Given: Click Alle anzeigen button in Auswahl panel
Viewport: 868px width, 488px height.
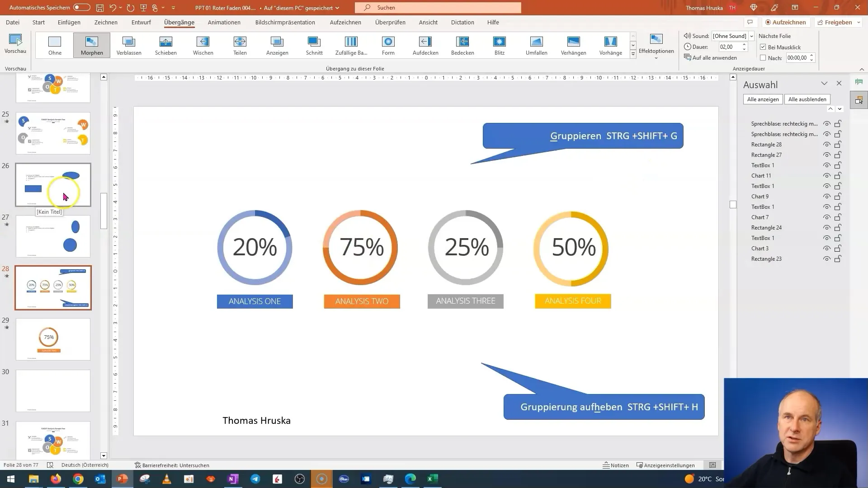Looking at the screenshot, I should tap(764, 99).
